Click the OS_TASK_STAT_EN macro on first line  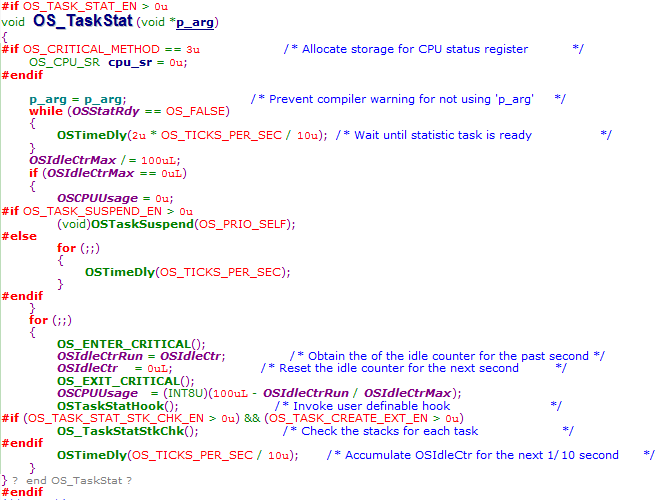tap(80, 6)
